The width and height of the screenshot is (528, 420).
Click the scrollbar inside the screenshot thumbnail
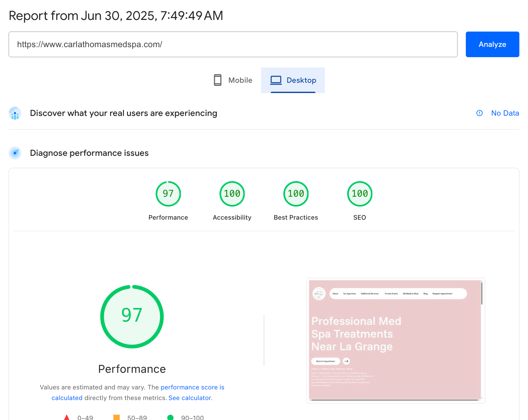point(482,293)
